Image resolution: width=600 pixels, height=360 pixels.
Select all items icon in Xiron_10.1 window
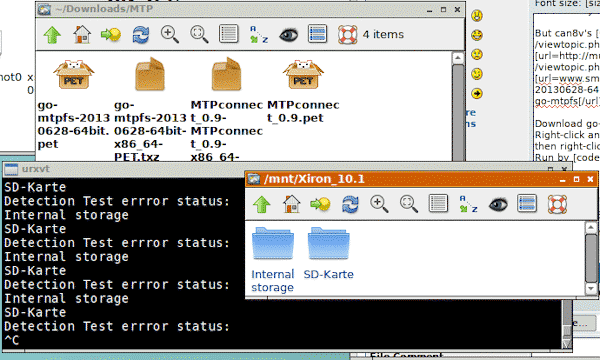tap(527, 203)
